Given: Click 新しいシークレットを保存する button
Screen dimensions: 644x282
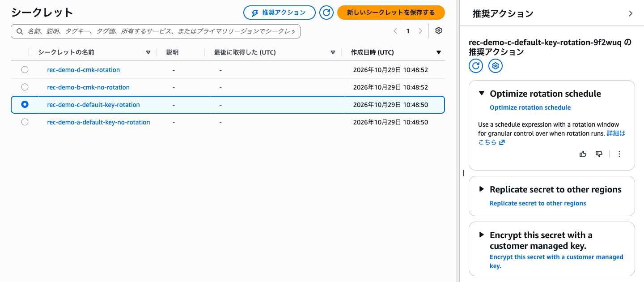Looking at the screenshot, I should point(391,13).
